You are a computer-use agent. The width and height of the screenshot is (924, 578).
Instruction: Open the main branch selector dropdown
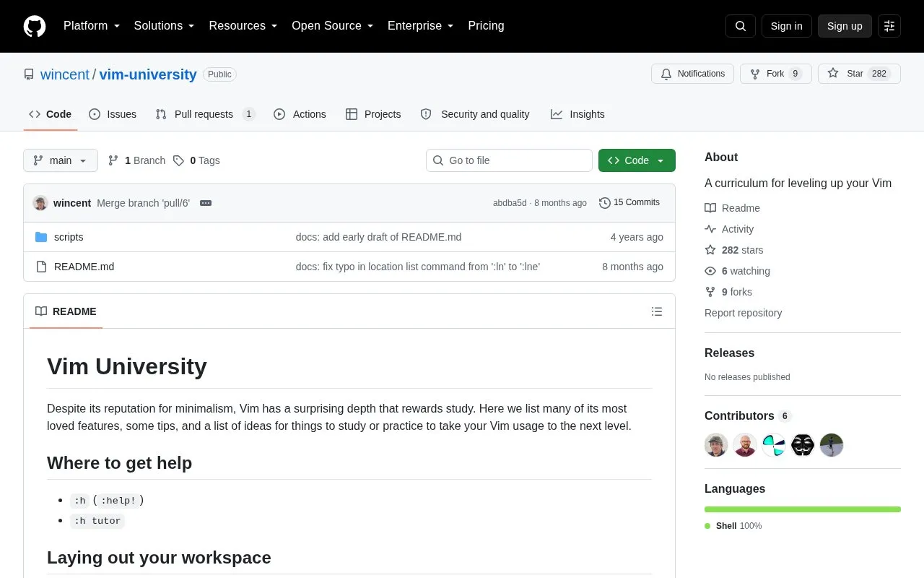coord(61,160)
